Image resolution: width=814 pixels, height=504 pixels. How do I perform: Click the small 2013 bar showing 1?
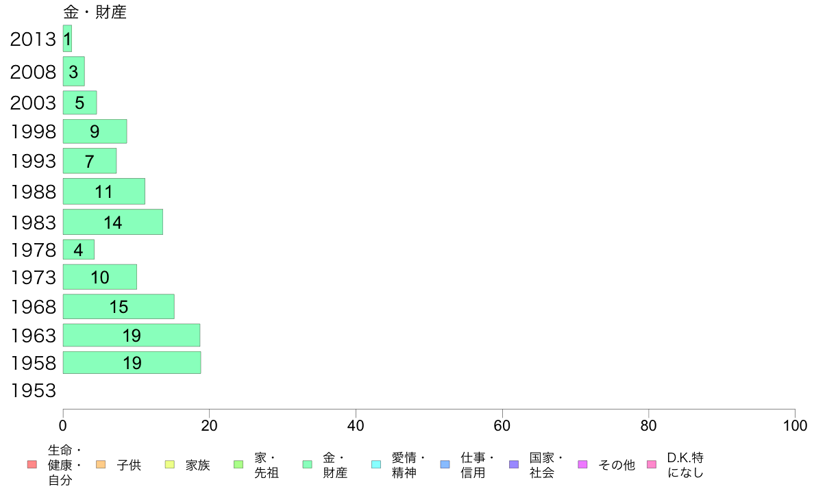[x=67, y=39]
